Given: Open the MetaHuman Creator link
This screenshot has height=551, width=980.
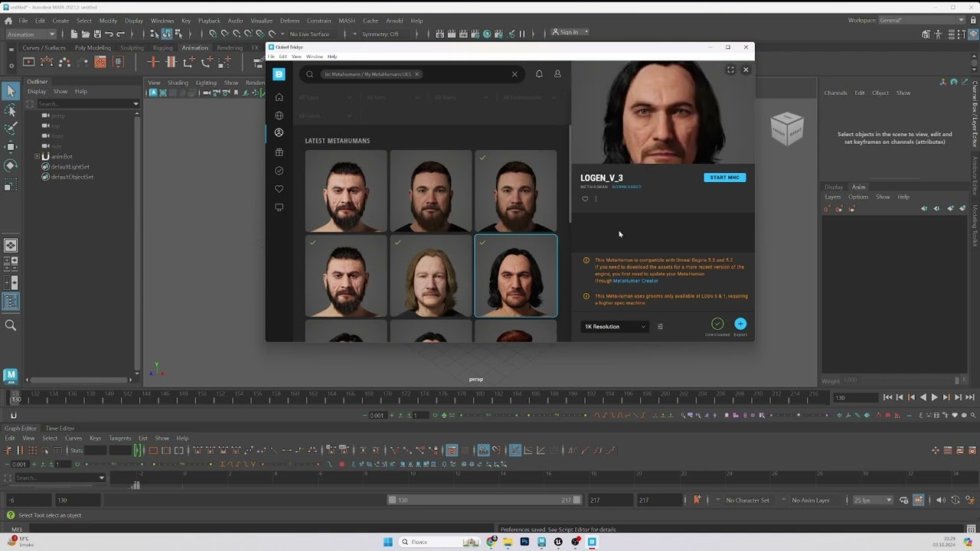Looking at the screenshot, I should (635, 281).
